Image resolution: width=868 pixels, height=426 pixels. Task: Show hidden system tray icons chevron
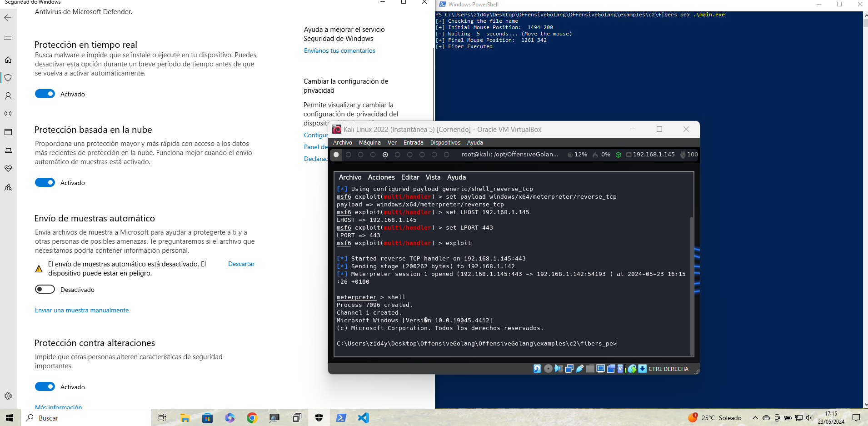(755, 418)
